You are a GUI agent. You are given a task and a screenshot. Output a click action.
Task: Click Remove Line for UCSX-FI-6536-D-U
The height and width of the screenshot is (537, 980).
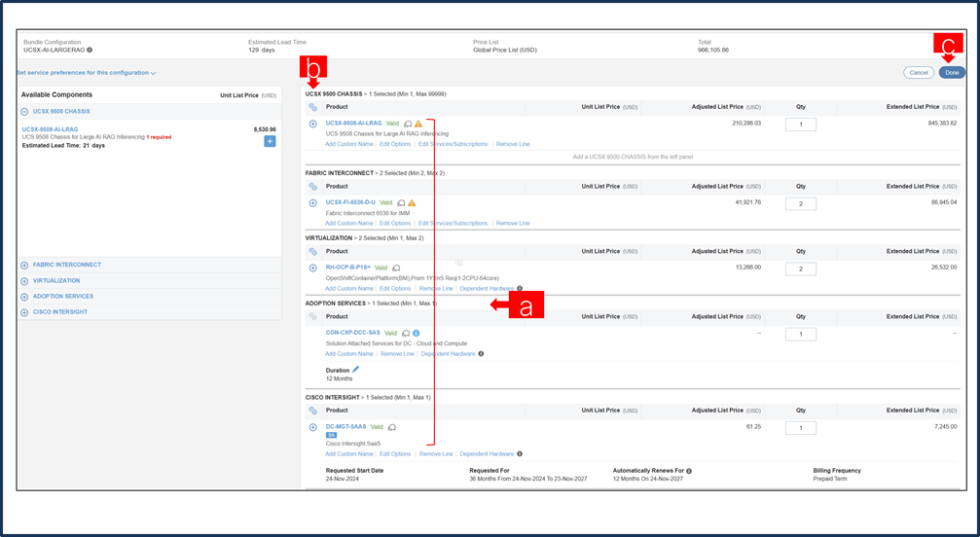[x=513, y=224]
